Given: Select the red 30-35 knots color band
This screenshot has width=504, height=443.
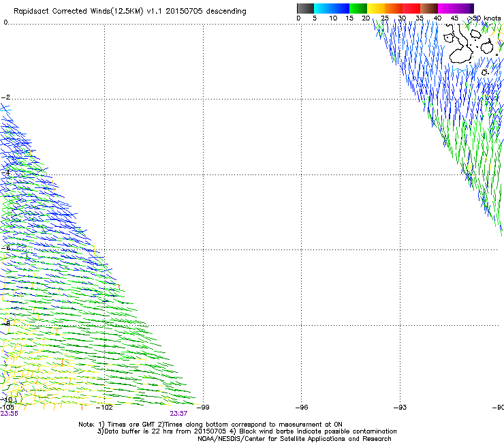Looking at the screenshot, I should [x=411, y=8].
